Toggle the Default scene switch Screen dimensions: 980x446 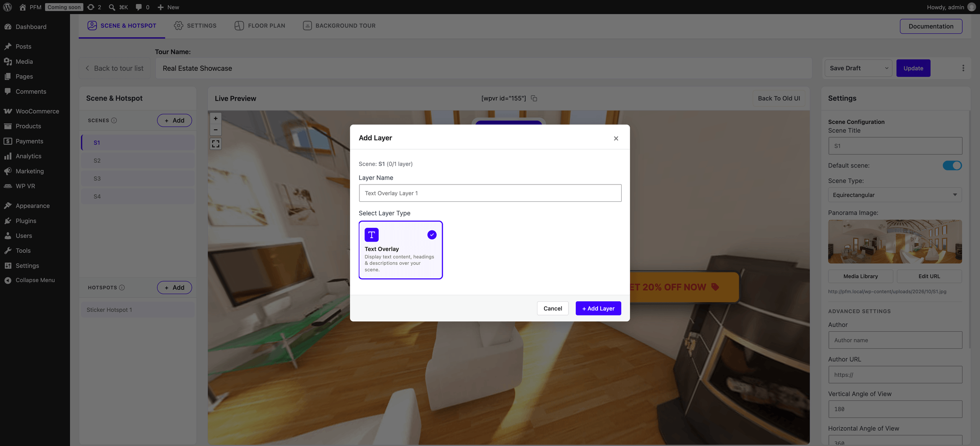[952, 165]
